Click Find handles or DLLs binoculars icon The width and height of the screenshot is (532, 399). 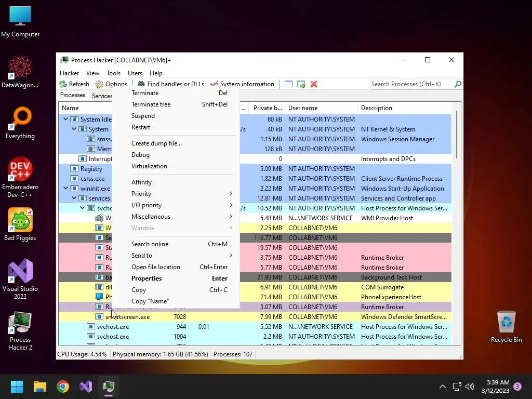[x=141, y=84]
